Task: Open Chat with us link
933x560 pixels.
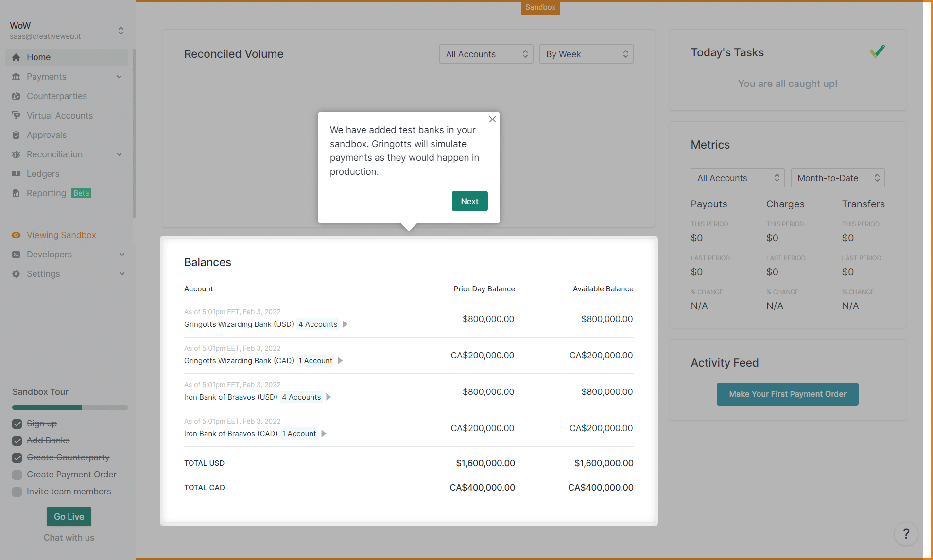Action: (x=69, y=538)
